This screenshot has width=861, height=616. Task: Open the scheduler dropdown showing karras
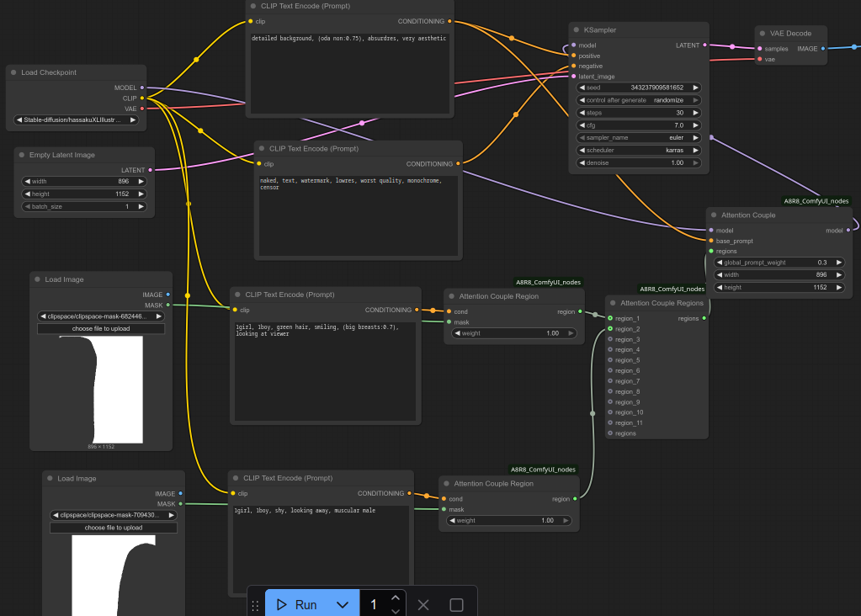(x=639, y=151)
